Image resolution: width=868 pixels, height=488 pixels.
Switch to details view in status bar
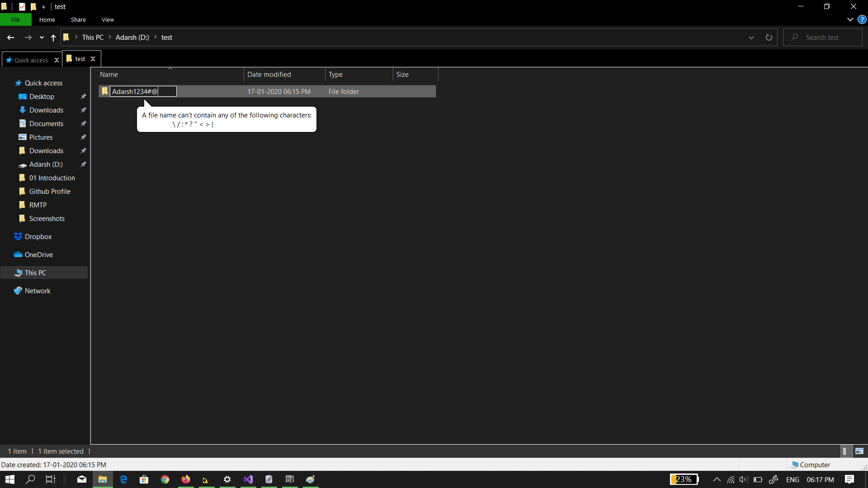click(x=845, y=451)
